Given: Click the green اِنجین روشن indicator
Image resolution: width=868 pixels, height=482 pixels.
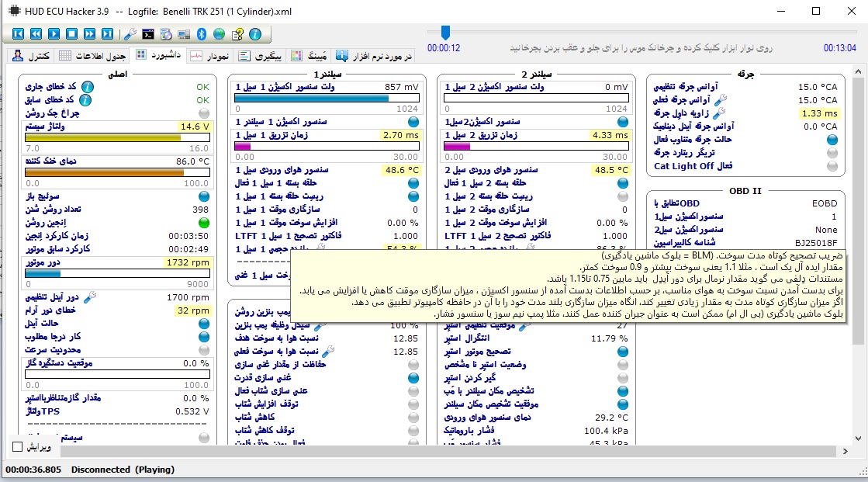Looking at the screenshot, I should coord(204,223).
